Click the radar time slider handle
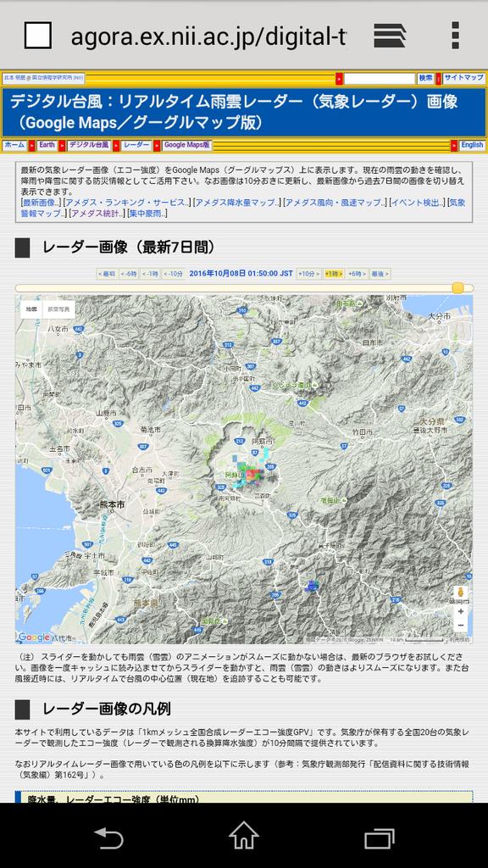The width and height of the screenshot is (488, 868). click(457, 288)
